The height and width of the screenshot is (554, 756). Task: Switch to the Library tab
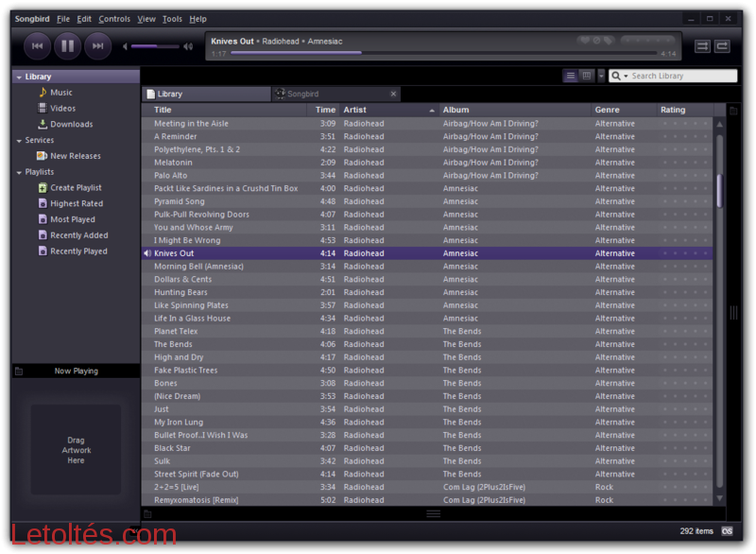[x=206, y=94]
